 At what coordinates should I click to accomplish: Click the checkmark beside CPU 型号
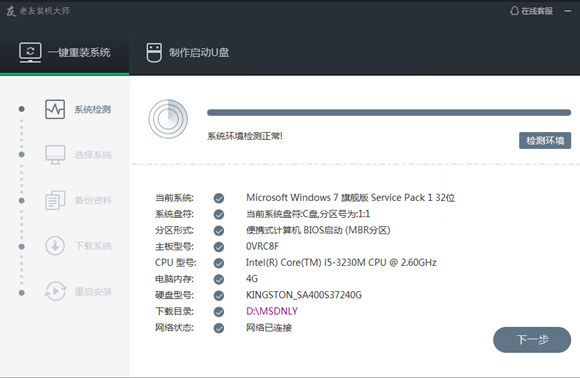point(219,263)
